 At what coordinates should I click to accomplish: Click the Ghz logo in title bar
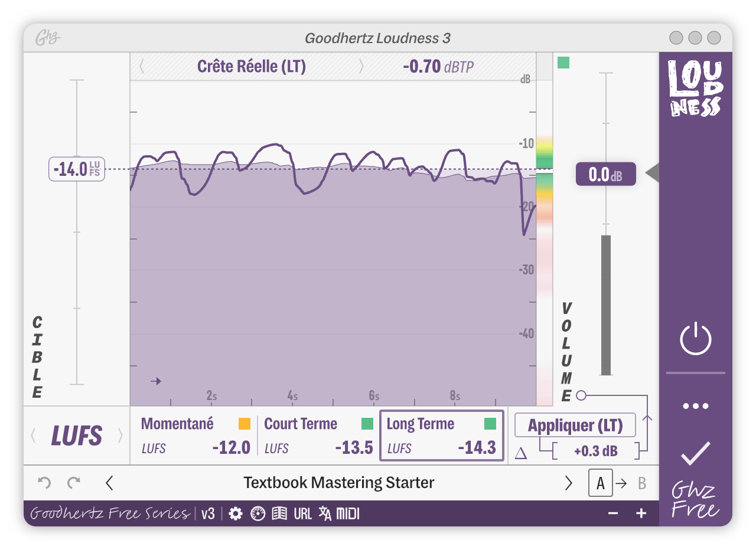[48, 38]
